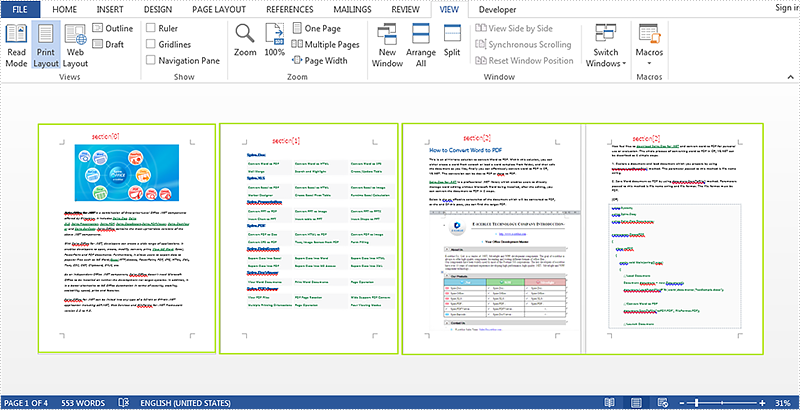Switch to Web Layout view
The image size is (800, 410).
click(76, 45)
